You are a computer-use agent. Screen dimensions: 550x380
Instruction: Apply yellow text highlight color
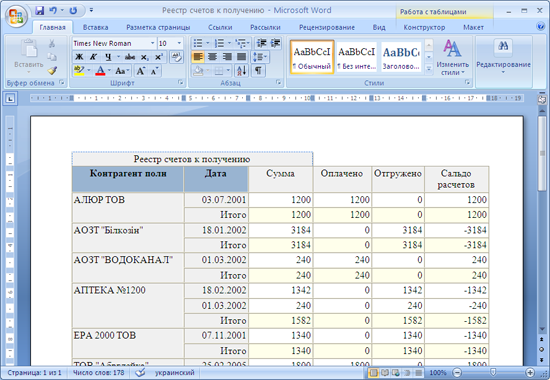tap(79, 71)
